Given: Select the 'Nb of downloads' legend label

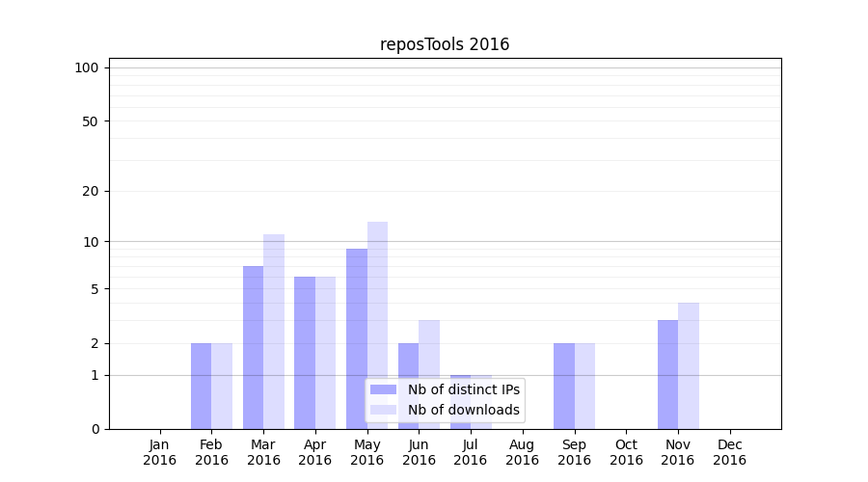Looking at the screenshot, I should 463,410.
